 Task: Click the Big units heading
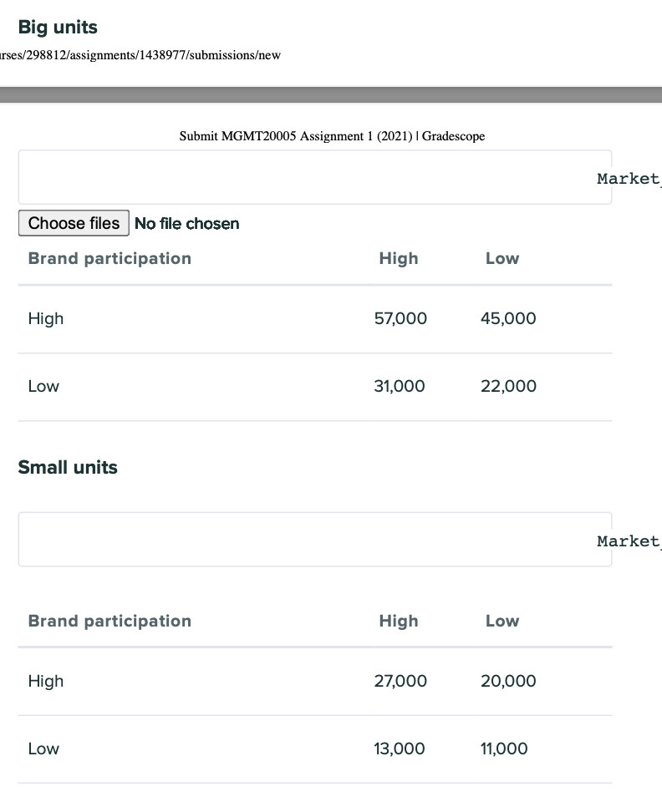[58, 28]
